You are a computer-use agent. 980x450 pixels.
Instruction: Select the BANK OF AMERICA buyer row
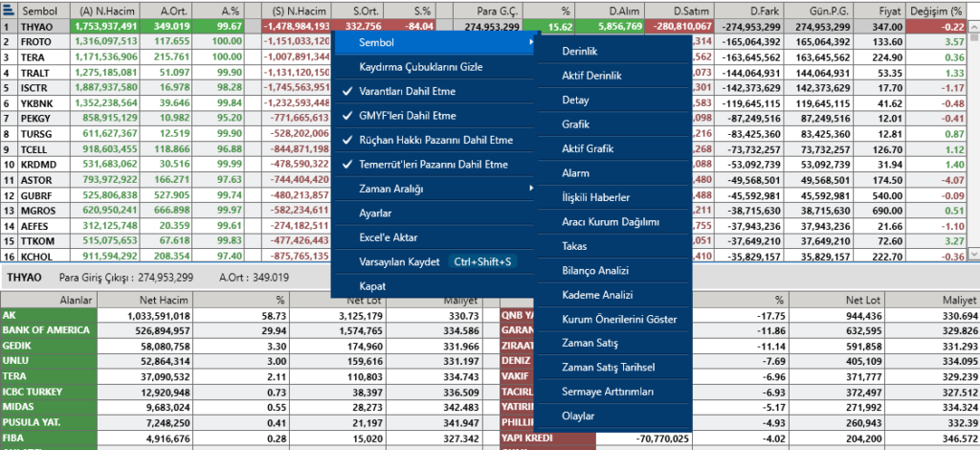(46, 330)
